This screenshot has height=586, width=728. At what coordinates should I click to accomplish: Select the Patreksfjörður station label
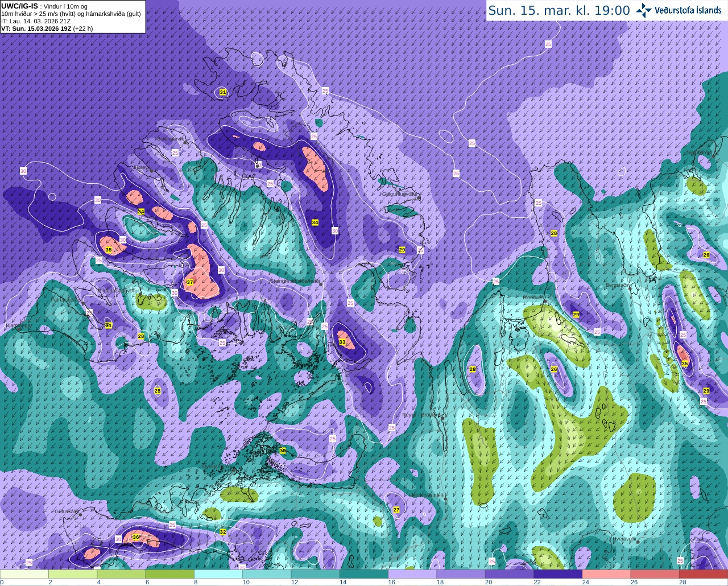[67, 299]
